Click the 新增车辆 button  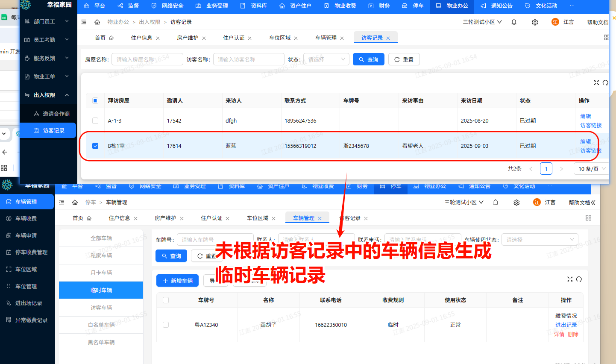(177, 281)
